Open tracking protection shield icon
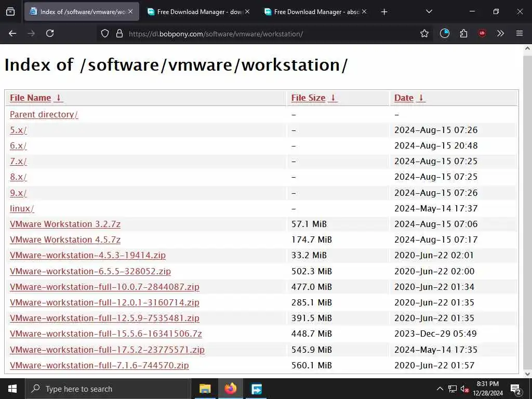 coord(105,33)
